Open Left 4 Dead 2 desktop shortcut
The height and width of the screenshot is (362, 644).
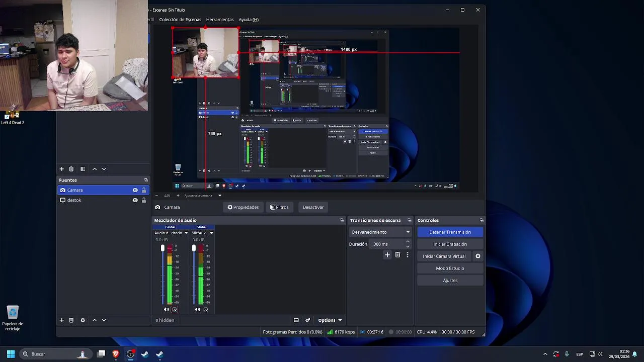click(x=12, y=118)
